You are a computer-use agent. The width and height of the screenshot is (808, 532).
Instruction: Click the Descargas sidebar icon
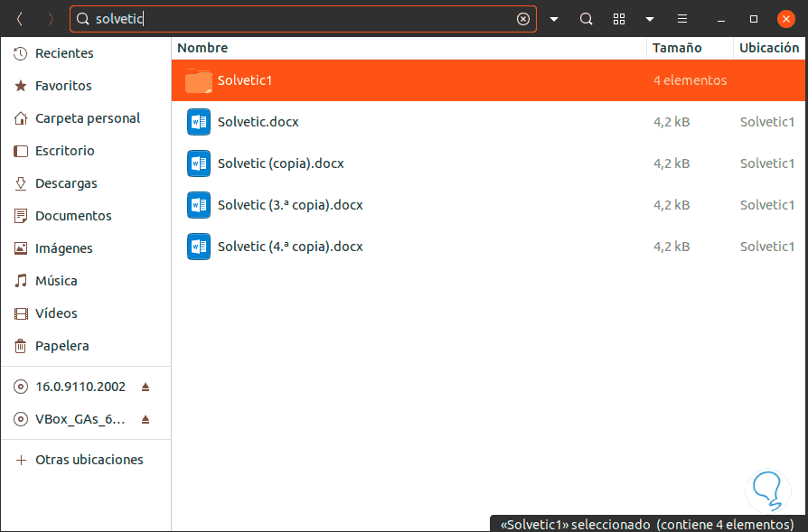pyautogui.click(x=20, y=183)
